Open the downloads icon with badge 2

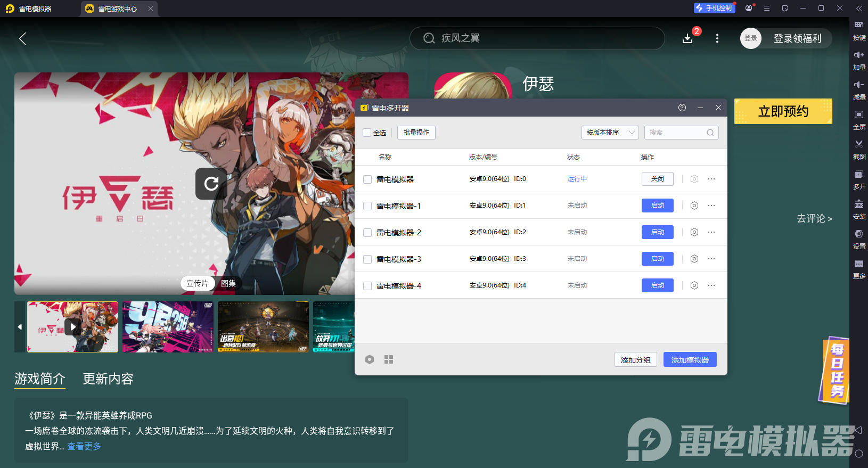coord(687,38)
